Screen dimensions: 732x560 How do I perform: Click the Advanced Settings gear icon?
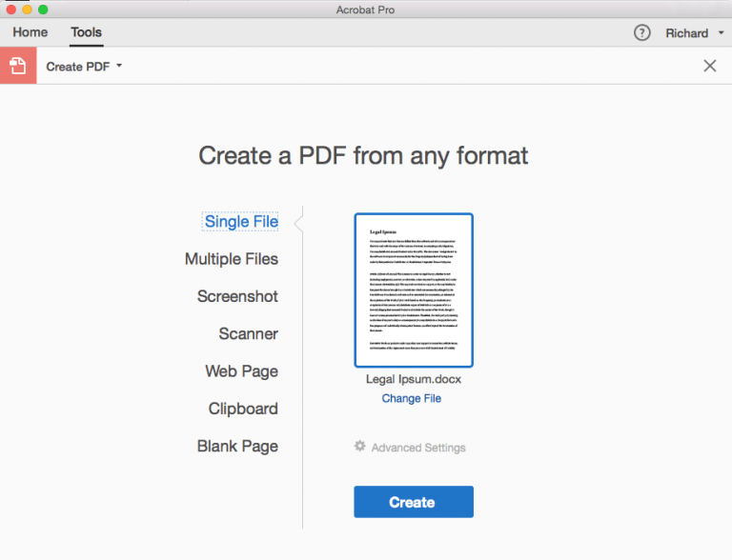click(x=359, y=446)
